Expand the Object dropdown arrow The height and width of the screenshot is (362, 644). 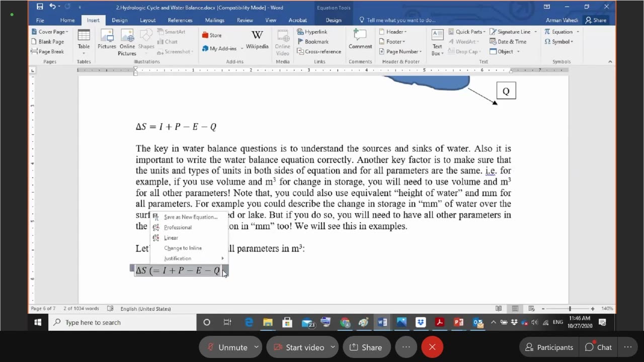(518, 51)
